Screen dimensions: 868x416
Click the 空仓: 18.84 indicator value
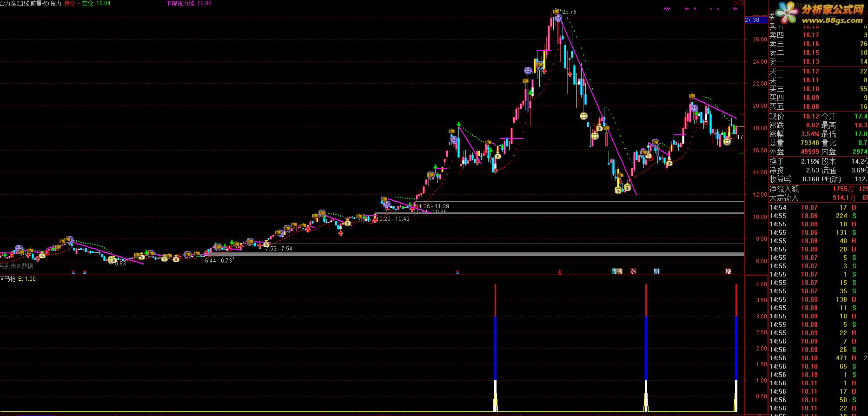[x=96, y=3]
